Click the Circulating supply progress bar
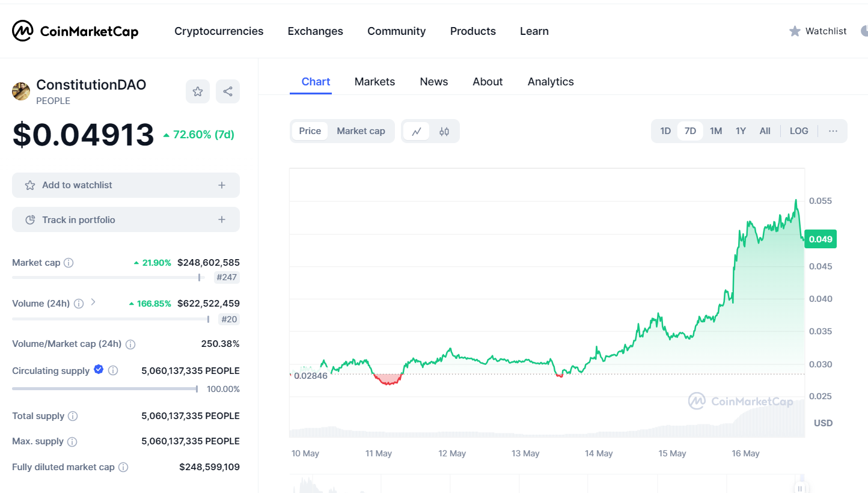Screen dimensions: 868x493 pyautogui.click(x=105, y=389)
